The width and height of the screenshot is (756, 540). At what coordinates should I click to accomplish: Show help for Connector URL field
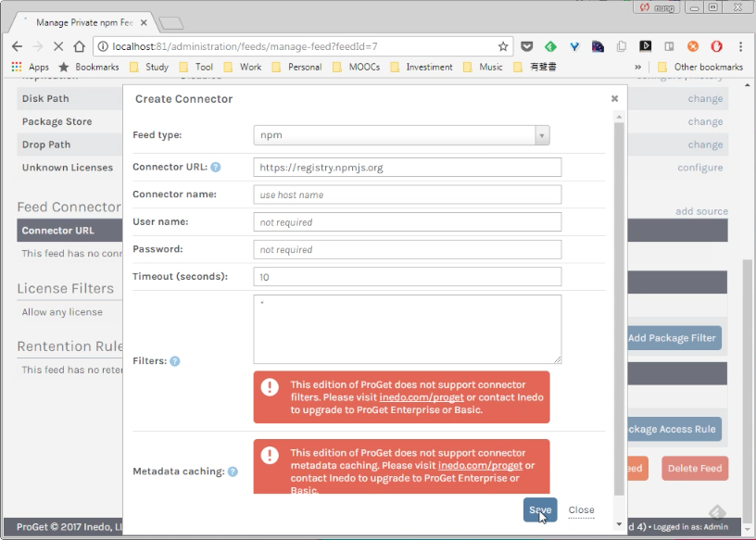pyautogui.click(x=216, y=167)
